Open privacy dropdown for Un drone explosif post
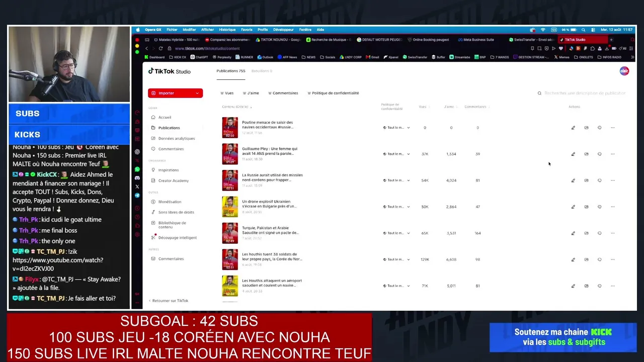 tap(396, 207)
